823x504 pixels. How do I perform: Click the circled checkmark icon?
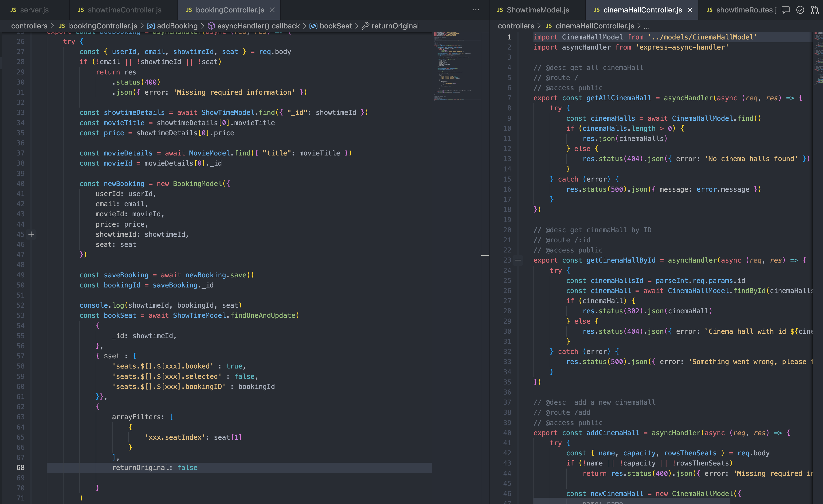point(800,10)
